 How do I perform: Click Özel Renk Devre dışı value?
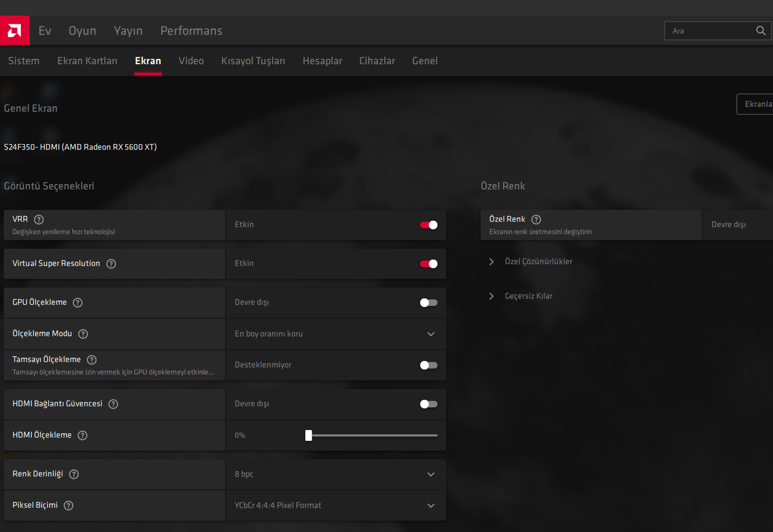click(x=729, y=225)
